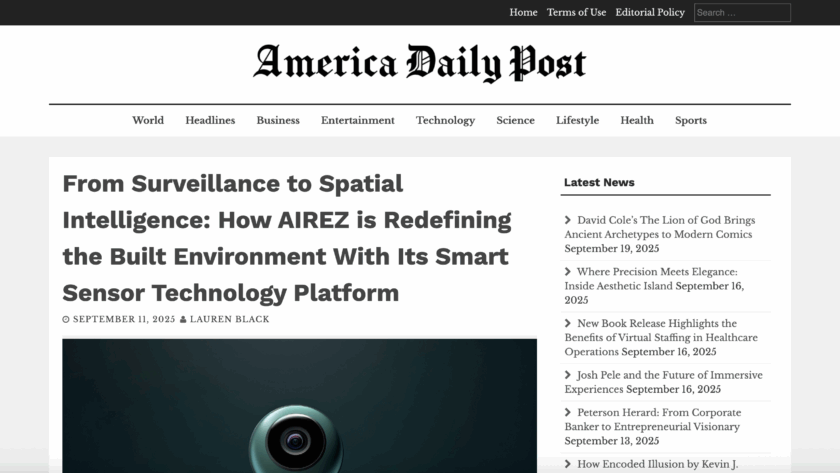This screenshot has height=473, width=840.
Task: Click the AIREZ article headline
Action: point(287,238)
